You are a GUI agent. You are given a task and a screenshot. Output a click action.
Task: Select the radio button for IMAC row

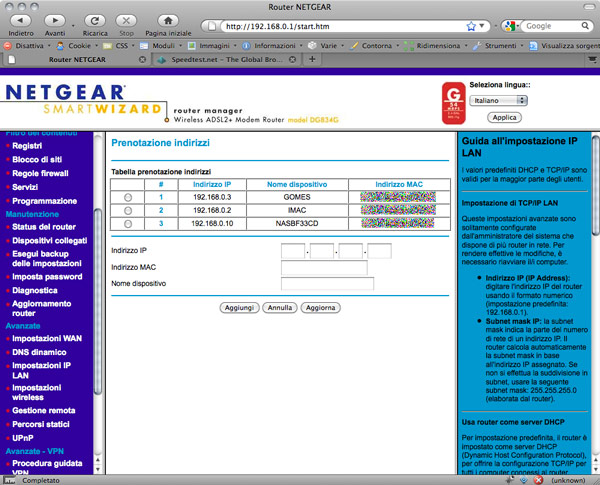(128, 211)
